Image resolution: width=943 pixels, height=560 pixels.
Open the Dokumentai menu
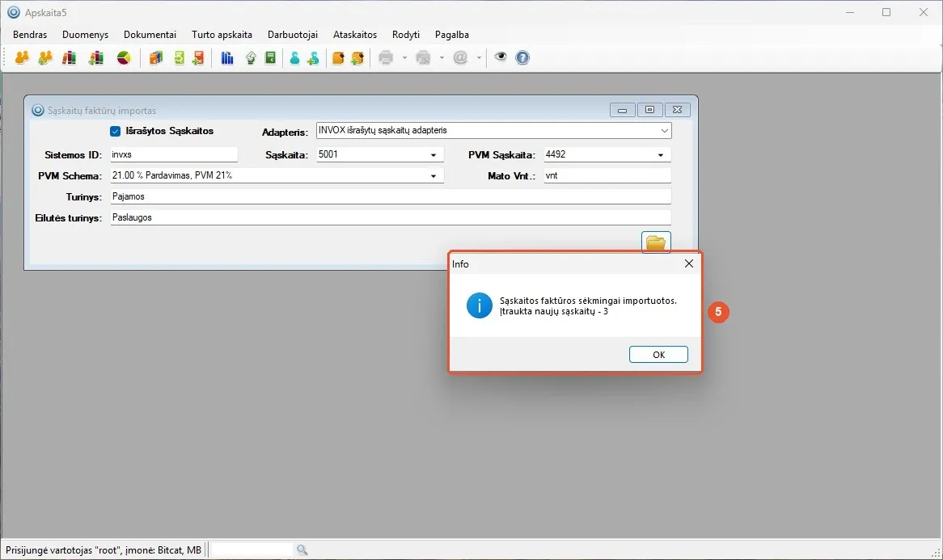150,35
